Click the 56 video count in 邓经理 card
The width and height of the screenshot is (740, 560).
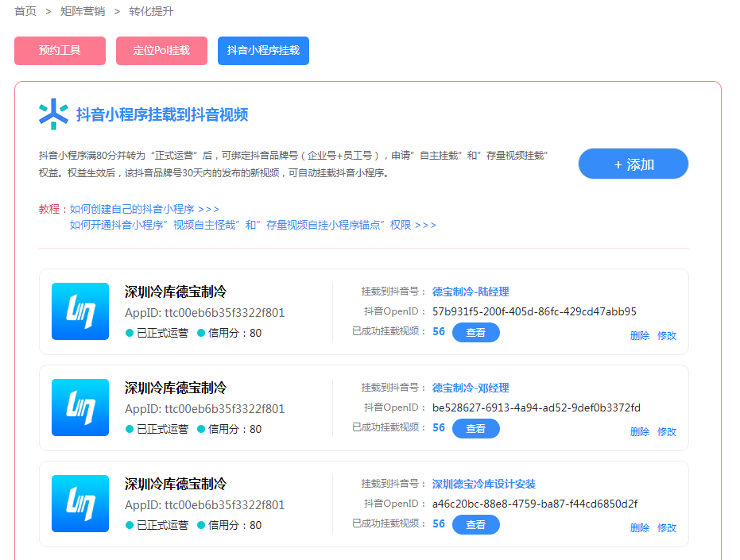(x=439, y=428)
